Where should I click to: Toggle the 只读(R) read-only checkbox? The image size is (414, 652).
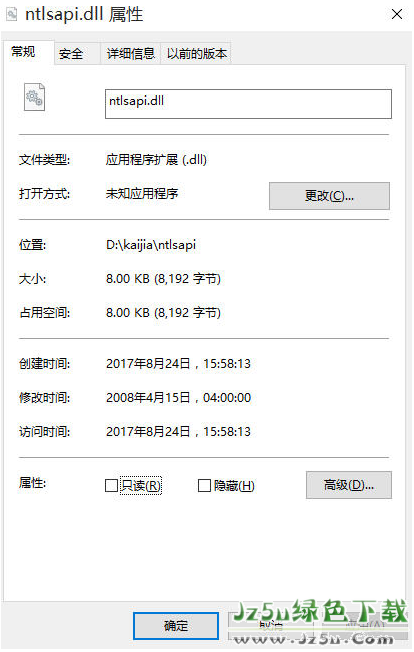click(x=111, y=485)
